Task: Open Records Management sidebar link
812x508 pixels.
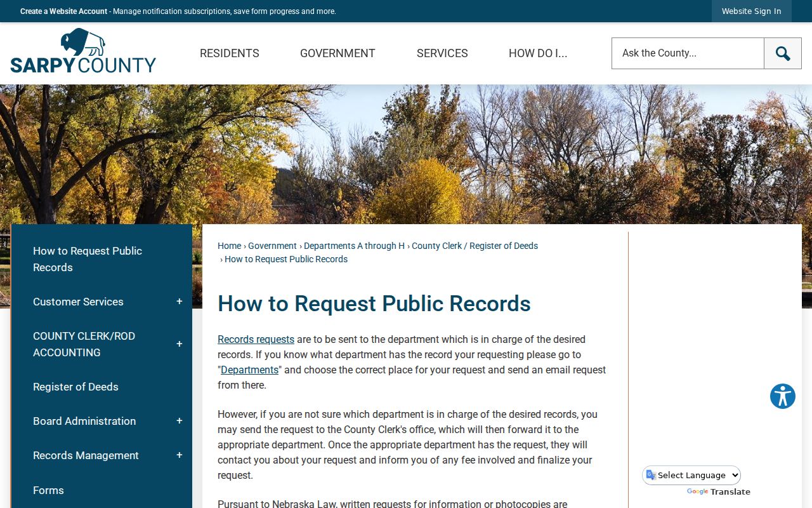Action: tap(86, 455)
